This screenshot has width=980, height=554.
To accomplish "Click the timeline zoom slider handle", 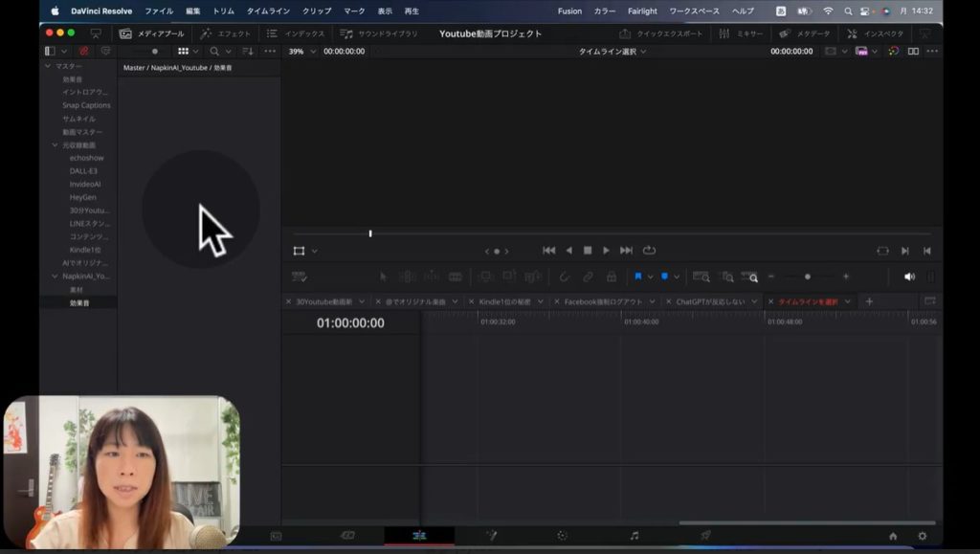I will [808, 277].
